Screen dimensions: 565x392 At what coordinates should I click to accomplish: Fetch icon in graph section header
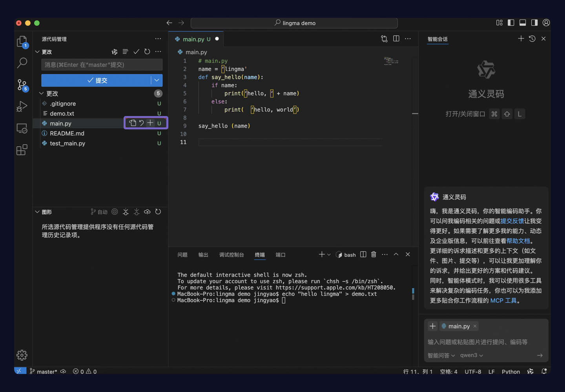tap(126, 212)
